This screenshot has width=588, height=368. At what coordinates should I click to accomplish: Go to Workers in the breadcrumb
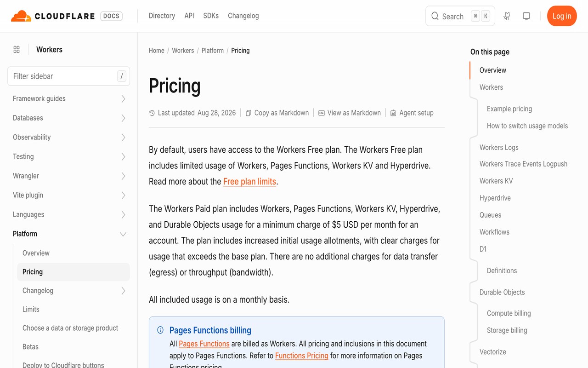[183, 51]
